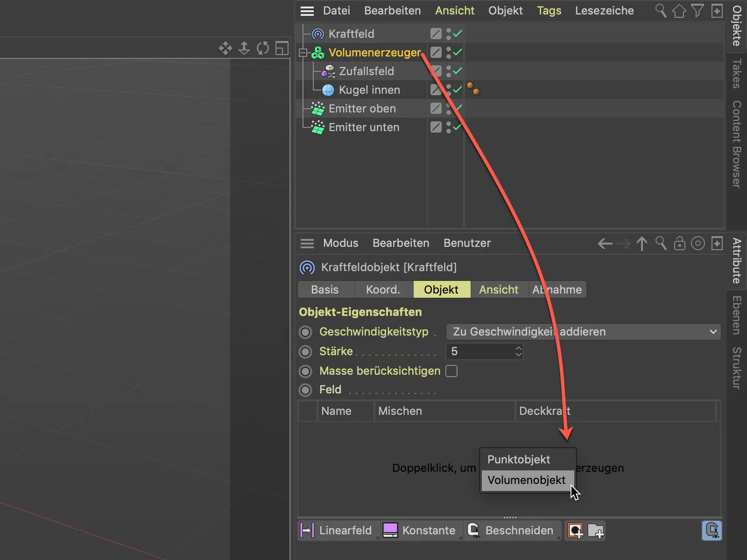Open the Linearfeld field dropdown button
747x560 pixels.
pyautogui.click(x=338, y=531)
